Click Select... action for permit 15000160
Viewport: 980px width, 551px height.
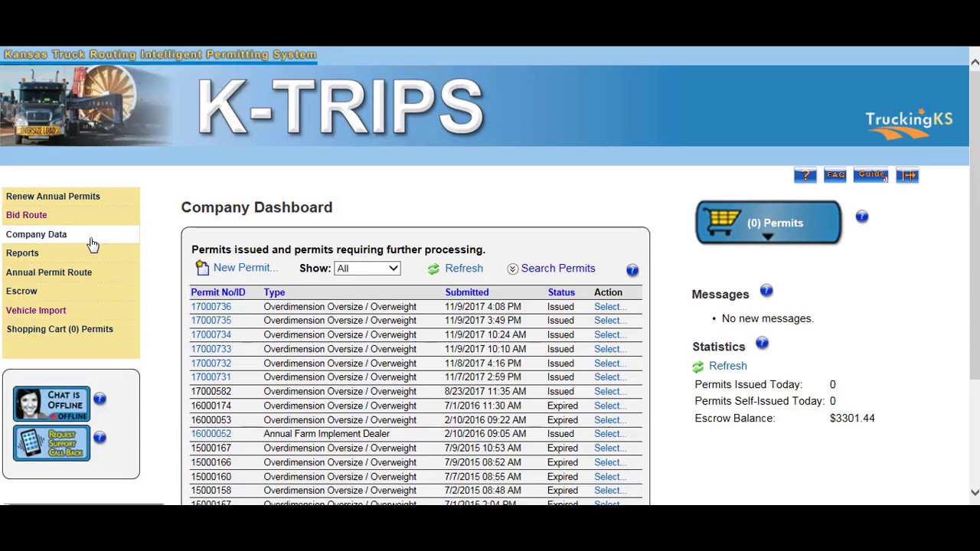pyautogui.click(x=610, y=477)
